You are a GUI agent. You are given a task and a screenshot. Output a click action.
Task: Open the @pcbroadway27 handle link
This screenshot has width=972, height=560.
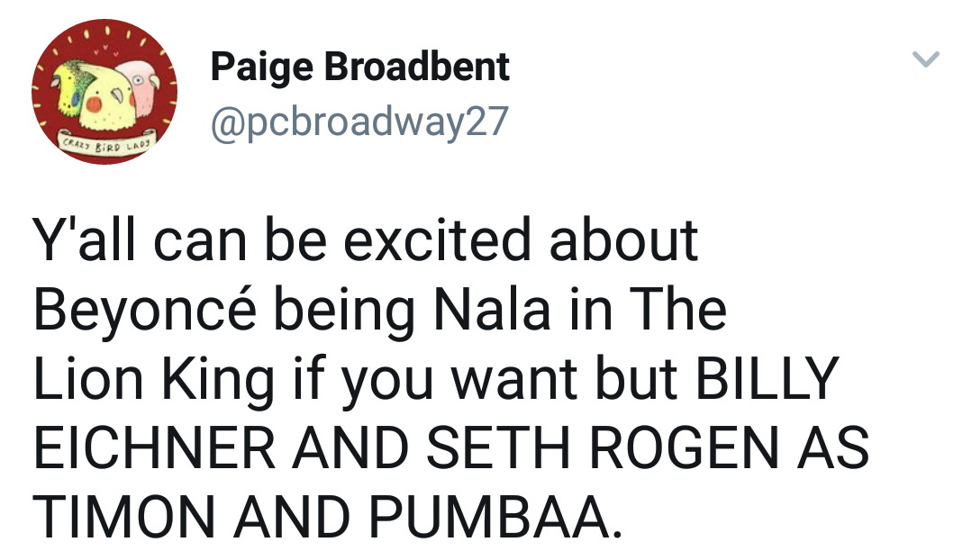tap(359, 121)
